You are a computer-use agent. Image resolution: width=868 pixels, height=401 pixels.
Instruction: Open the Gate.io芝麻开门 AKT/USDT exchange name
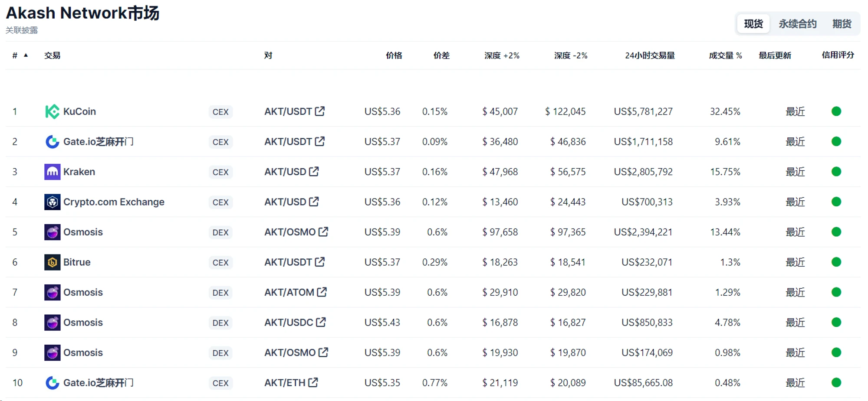point(98,142)
